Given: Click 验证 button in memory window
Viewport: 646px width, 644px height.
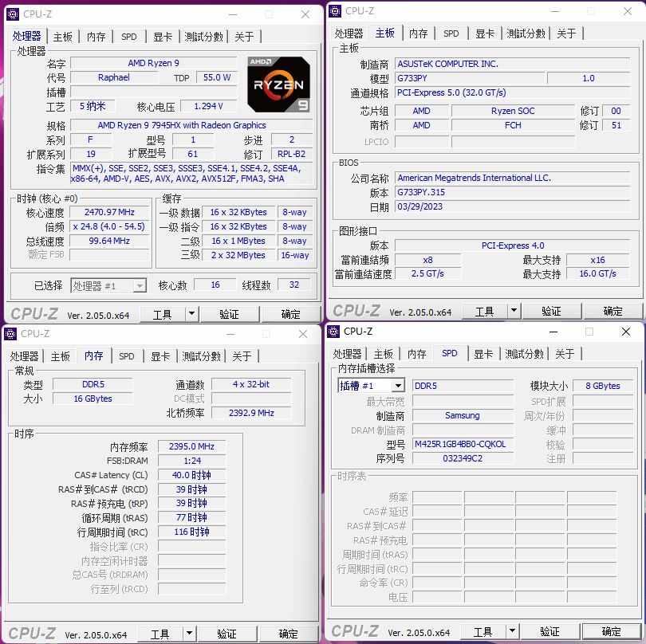Looking at the screenshot, I should point(226,634).
